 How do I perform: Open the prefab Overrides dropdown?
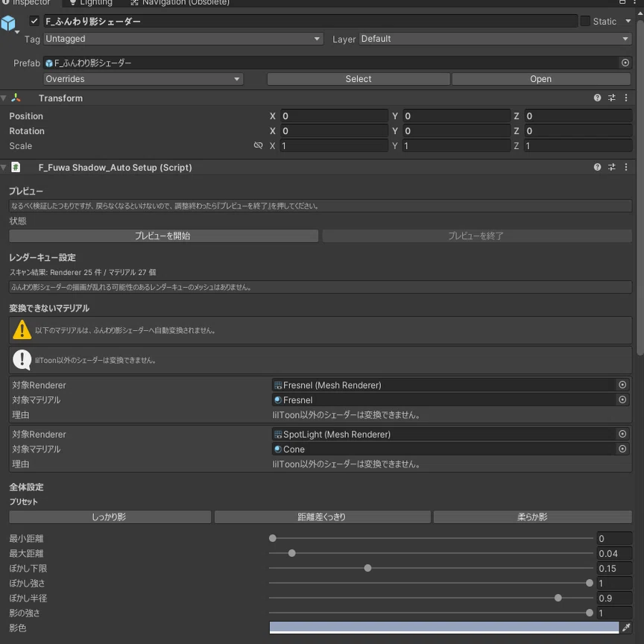point(143,79)
